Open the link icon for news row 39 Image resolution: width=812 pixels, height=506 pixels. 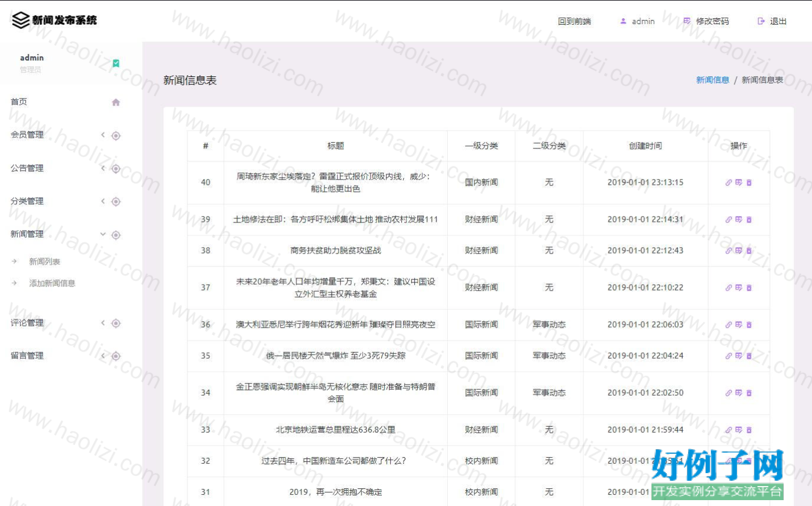[729, 220]
